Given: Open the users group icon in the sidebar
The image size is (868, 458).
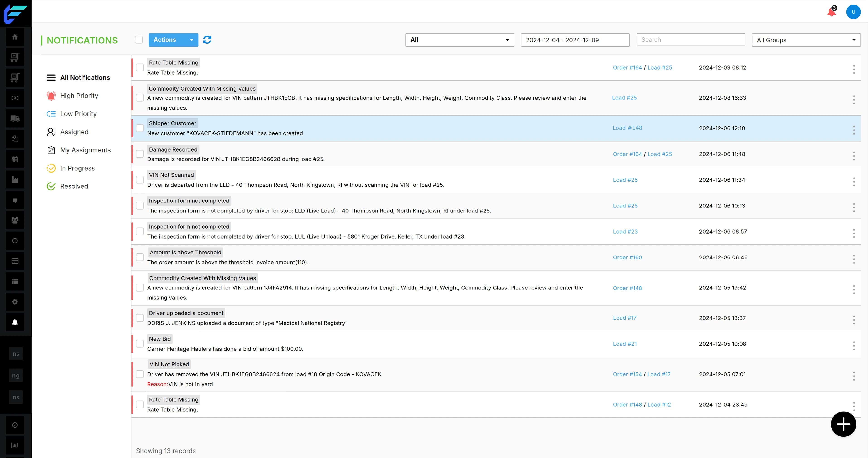Looking at the screenshot, I should coord(15,220).
